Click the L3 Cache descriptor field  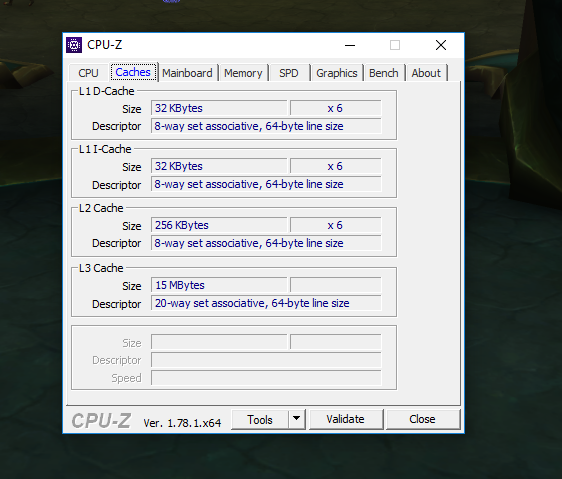point(266,303)
